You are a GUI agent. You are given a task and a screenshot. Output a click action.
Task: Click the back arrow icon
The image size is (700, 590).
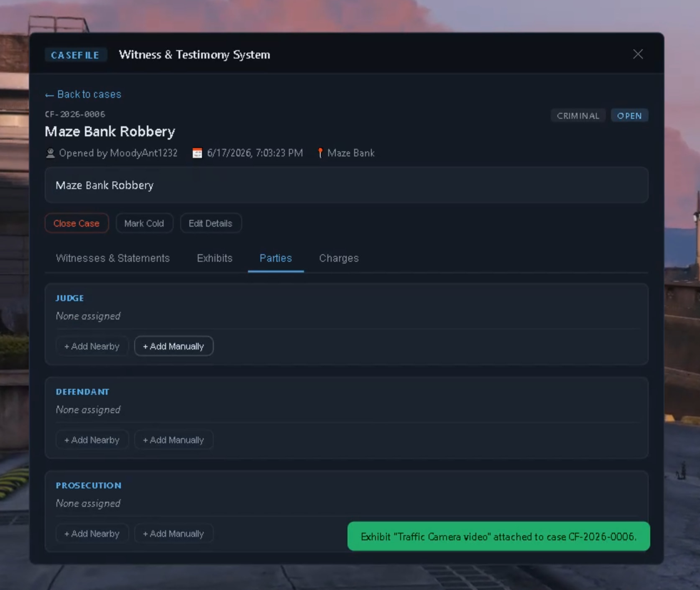tap(49, 95)
